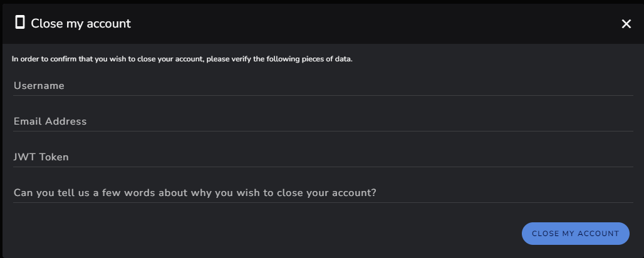This screenshot has width=644, height=258.
Task: Click the empty footer area left of the CLOSE MY ACCOUNT button
Action: point(263,234)
